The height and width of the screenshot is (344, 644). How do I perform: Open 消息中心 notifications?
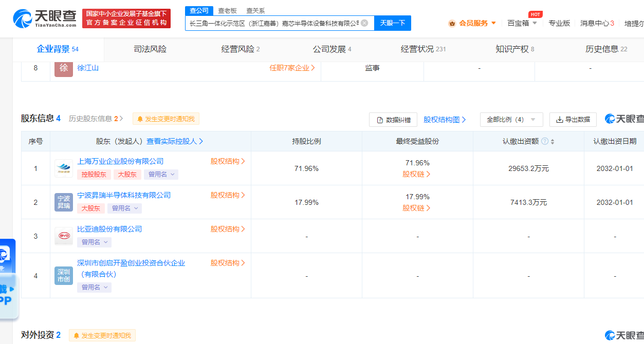597,23
